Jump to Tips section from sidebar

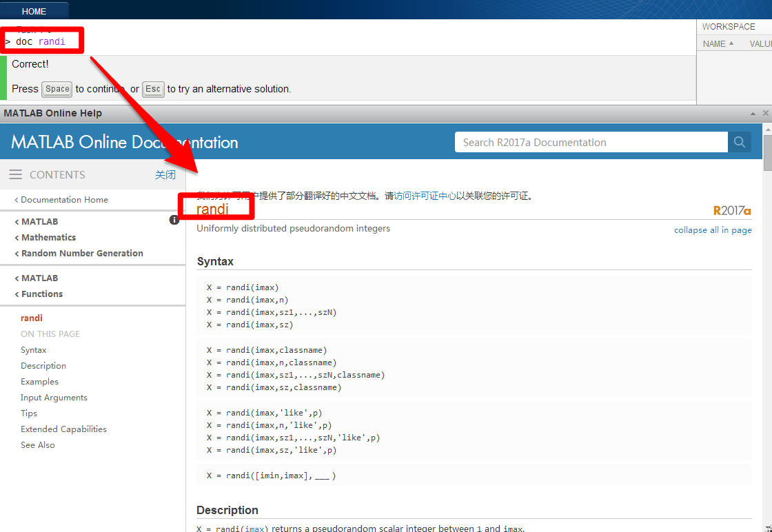coord(28,413)
